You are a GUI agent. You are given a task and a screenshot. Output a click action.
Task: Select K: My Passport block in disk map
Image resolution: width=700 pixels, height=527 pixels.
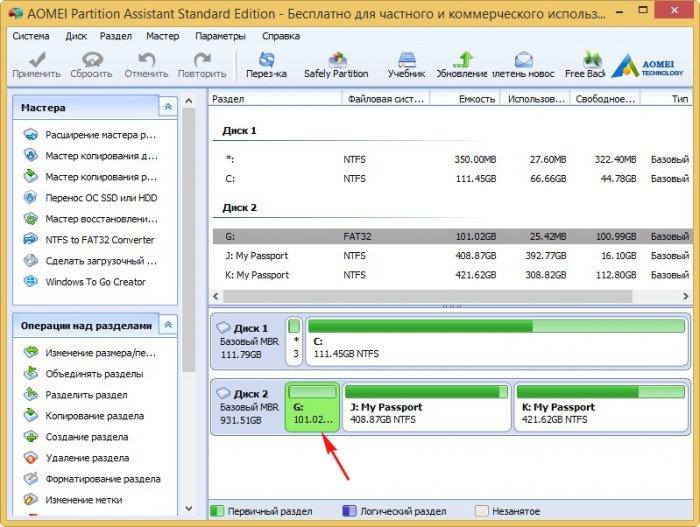[x=600, y=407]
